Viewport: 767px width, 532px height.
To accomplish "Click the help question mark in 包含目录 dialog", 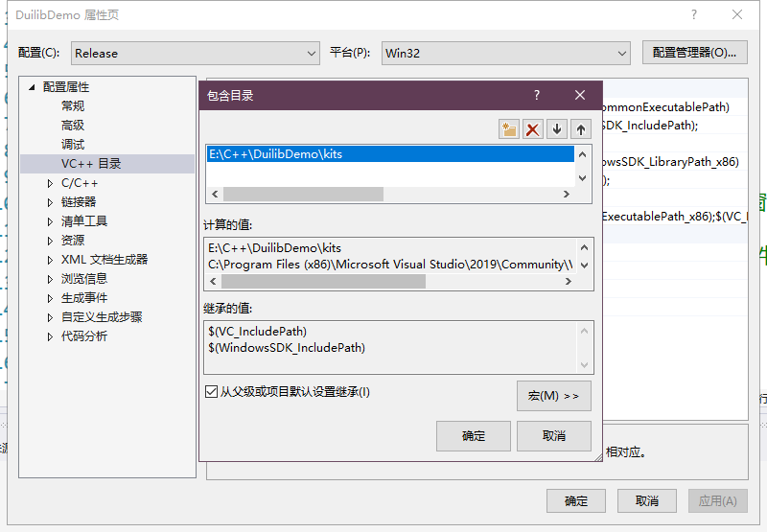I will (537, 95).
